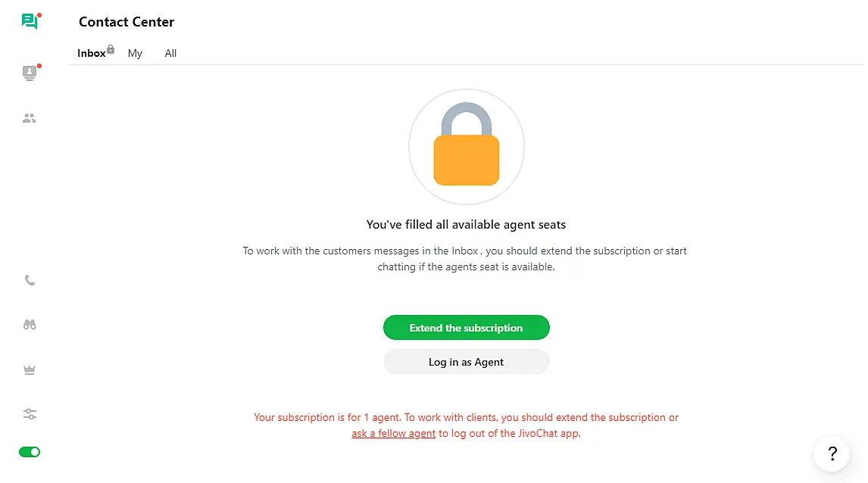This screenshot has height=483, width=868.
Task: Toggle the green online status switch
Action: pyautogui.click(x=30, y=452)
